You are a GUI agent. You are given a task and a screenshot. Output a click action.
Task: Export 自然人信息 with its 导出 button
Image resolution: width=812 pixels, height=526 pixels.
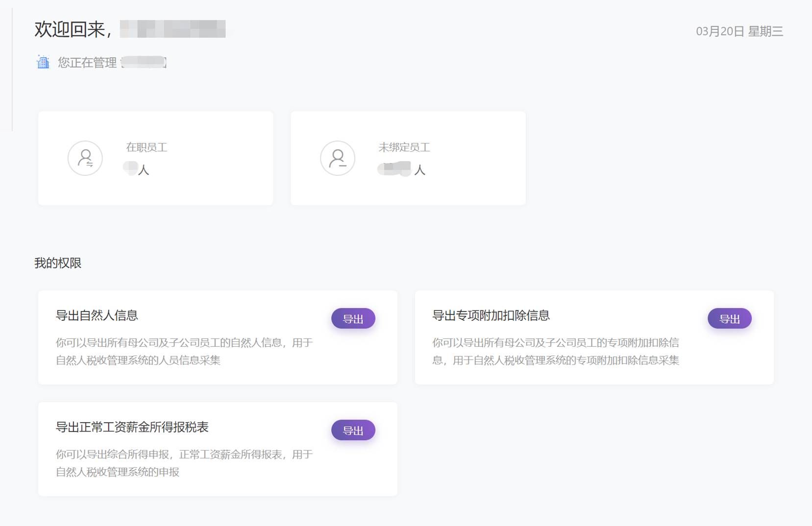[353, 319]
